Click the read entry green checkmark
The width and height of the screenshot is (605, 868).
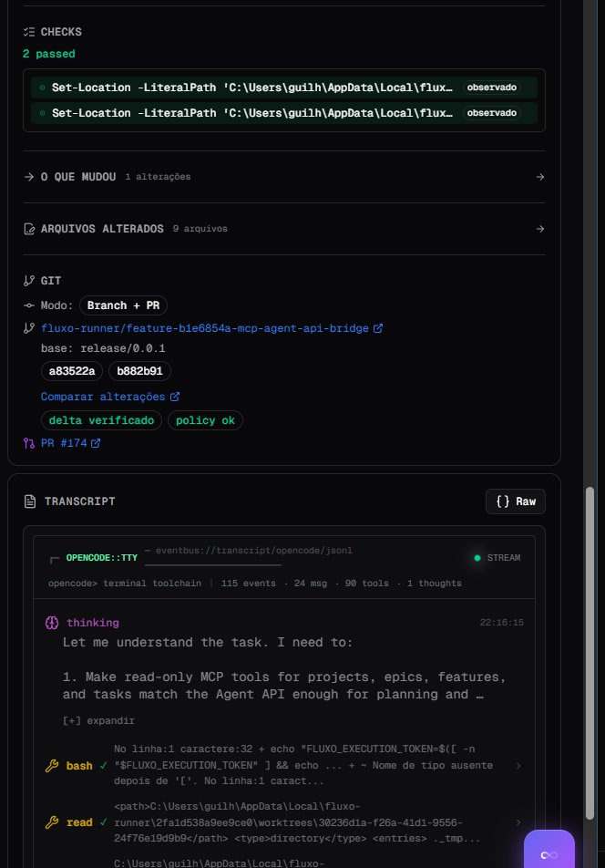pos(103,822)
